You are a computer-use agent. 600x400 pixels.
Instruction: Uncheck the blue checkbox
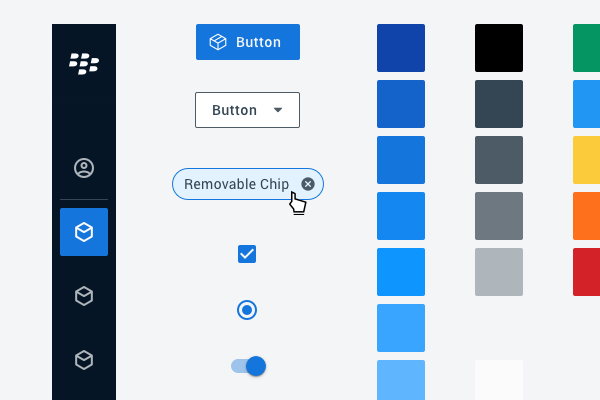(247, 254)
